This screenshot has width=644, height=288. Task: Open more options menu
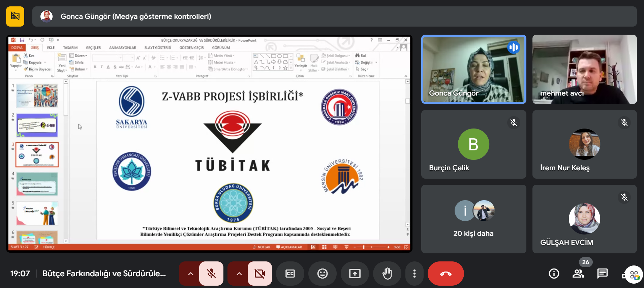[x=414, y=274]
